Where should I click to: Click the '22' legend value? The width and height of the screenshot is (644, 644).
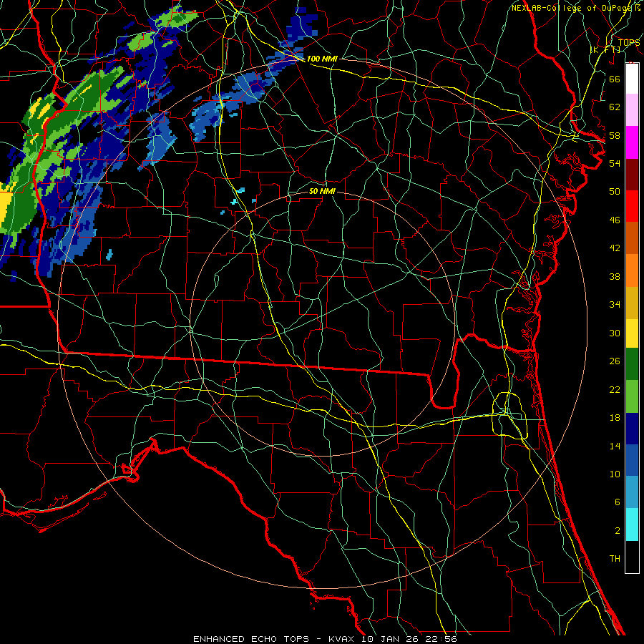point(615,390)
